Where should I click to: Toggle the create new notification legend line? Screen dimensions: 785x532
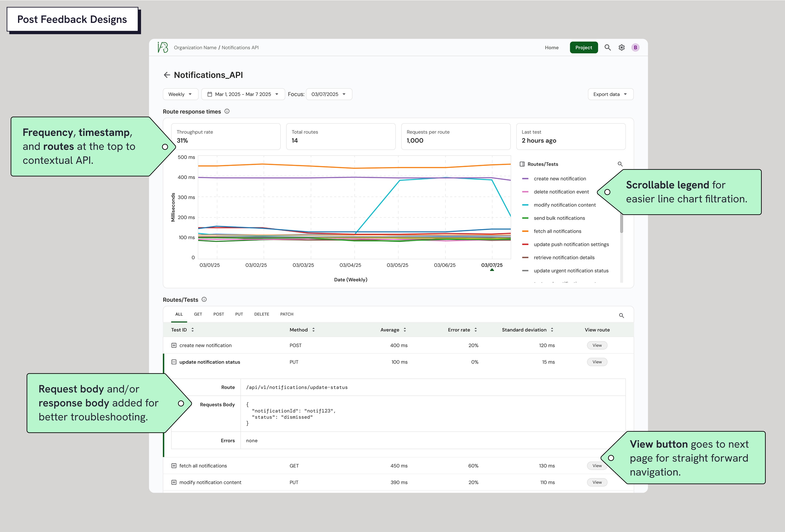click(x=560, y=179)
